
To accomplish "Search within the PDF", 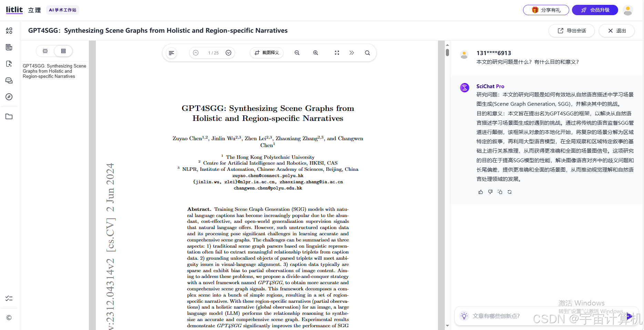I will click(x=368, y=53).
